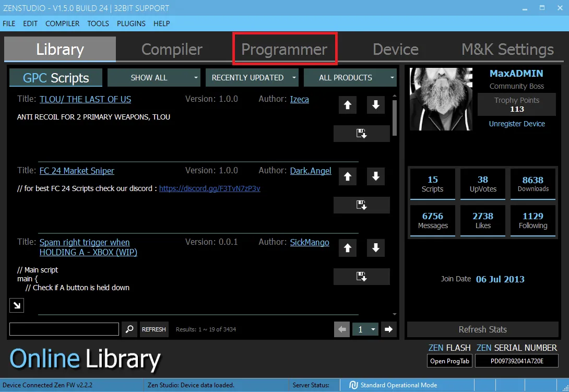Image resolution: width=569 pixels, height=392 pixels.
Task: Switch to the M&K Settings tab
Action: 507,49
